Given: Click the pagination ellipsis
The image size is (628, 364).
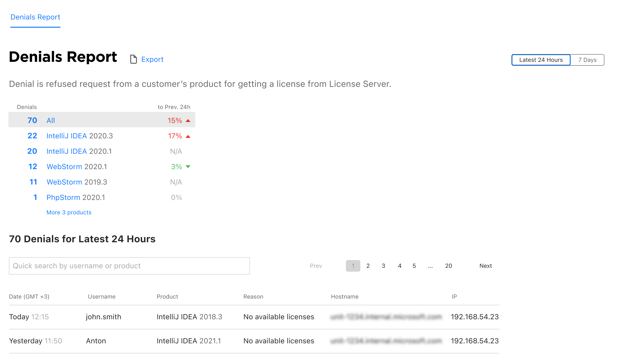Looking at the screenshot, I should click(x=430, y=266).
